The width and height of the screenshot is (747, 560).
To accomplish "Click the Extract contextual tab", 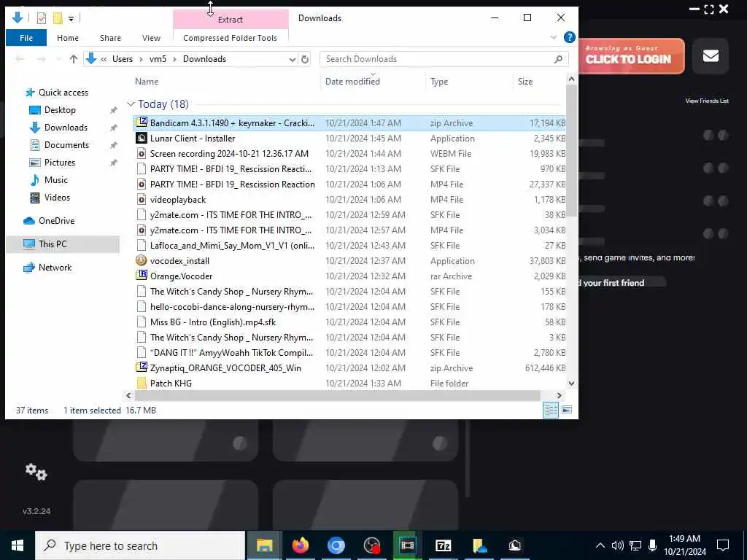I will (230, 20).
